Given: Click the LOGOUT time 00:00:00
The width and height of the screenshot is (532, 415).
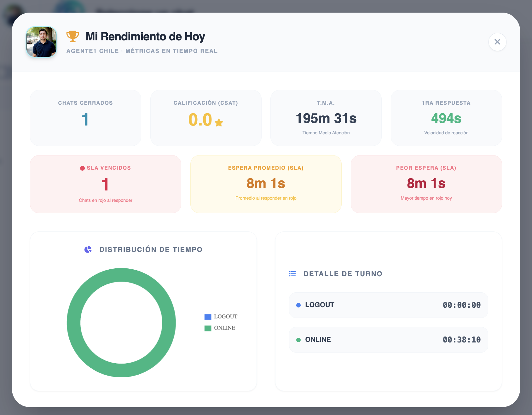Looking at the screenshot, I should click(x=462, y=305).
